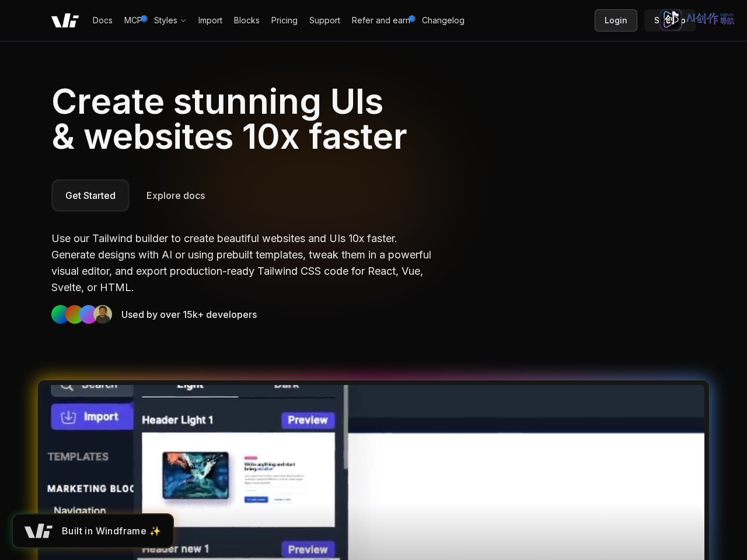Go to MCP in the top navigation

(133, 20)
